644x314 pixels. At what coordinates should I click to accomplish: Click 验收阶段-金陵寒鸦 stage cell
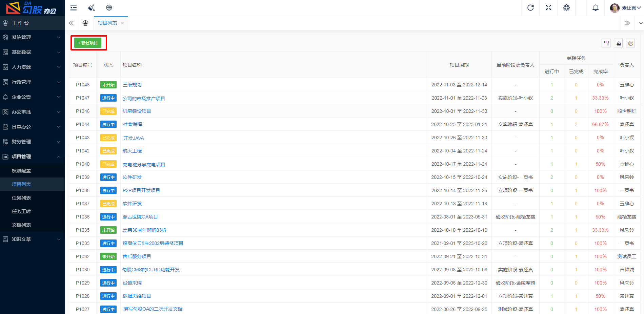pos(516,283)
